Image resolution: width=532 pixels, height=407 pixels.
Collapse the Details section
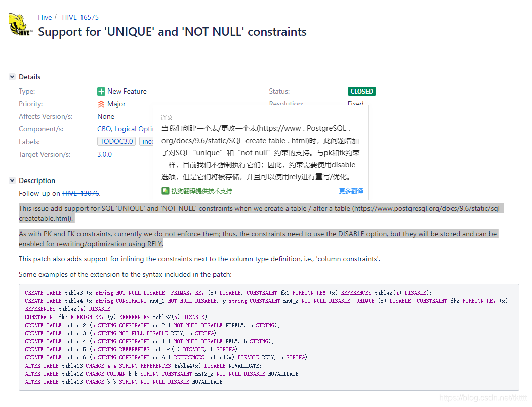tap(12, 77)
